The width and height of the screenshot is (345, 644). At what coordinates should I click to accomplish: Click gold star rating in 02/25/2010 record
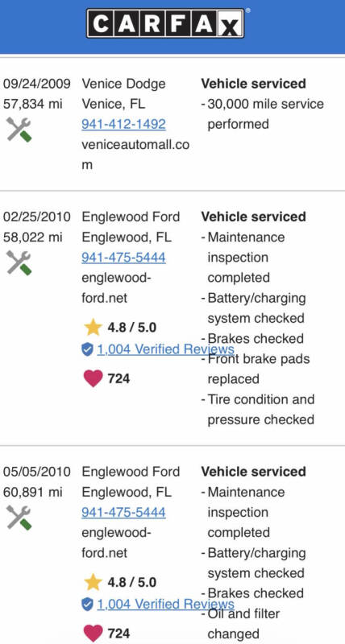pyautogui.click(x=93, y=328)
